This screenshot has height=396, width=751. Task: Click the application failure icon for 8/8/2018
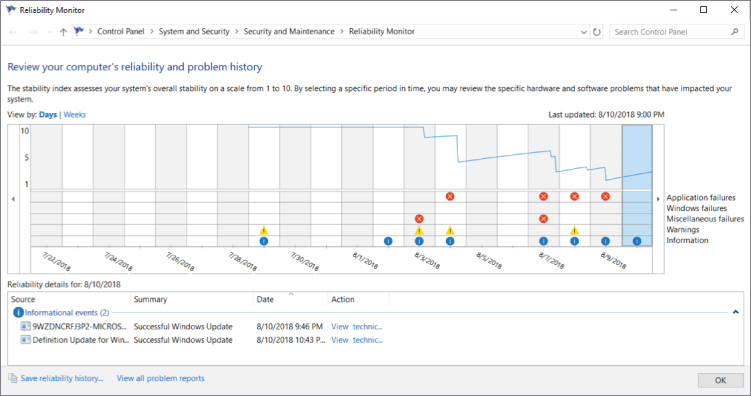[x=574, y=196]
